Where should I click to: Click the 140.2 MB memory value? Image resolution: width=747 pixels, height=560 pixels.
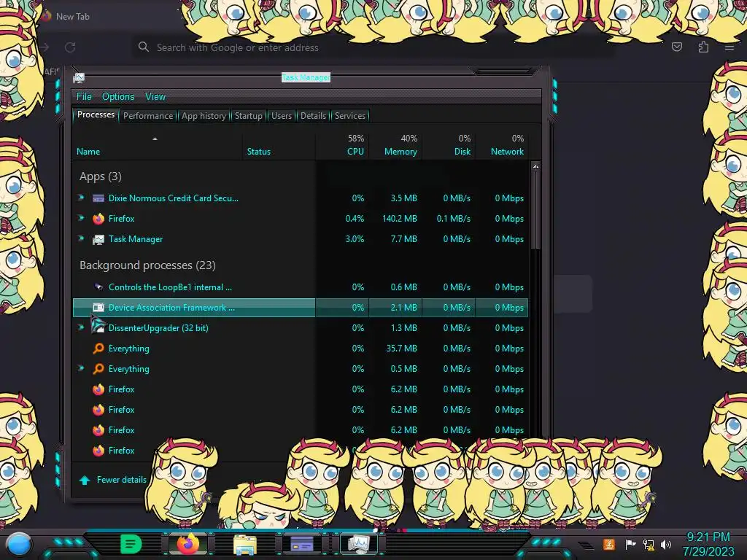coord(400,219)
